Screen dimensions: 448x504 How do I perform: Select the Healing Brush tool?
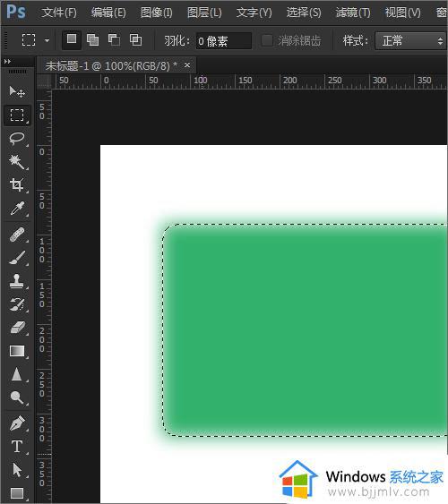[17, 235]
